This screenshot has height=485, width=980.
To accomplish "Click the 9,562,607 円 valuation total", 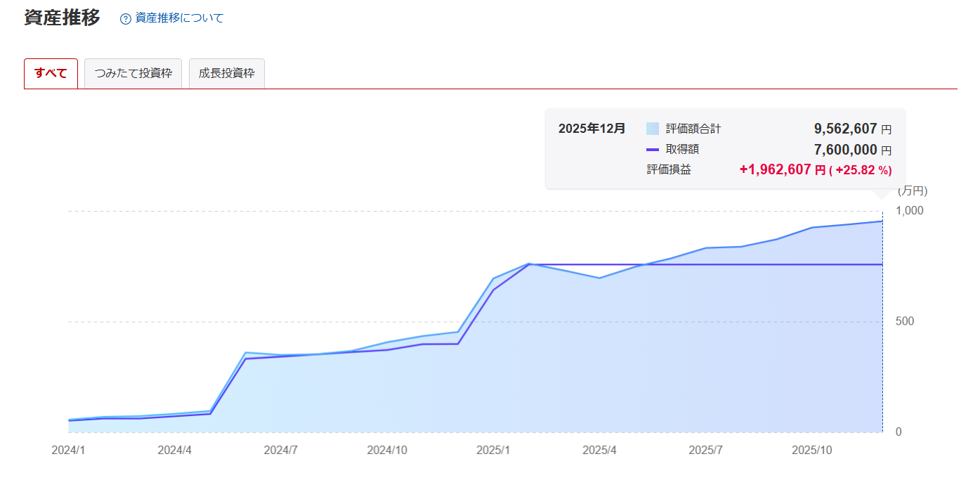I will point(845,129).
